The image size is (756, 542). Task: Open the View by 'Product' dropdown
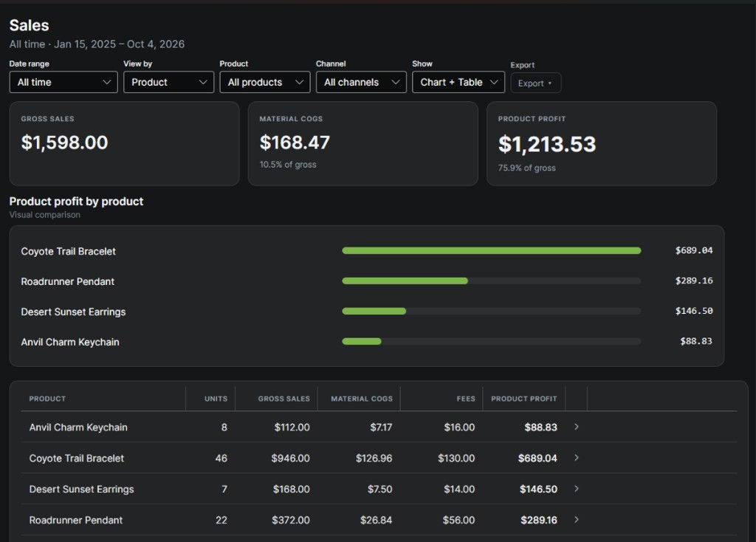[168, 82]
